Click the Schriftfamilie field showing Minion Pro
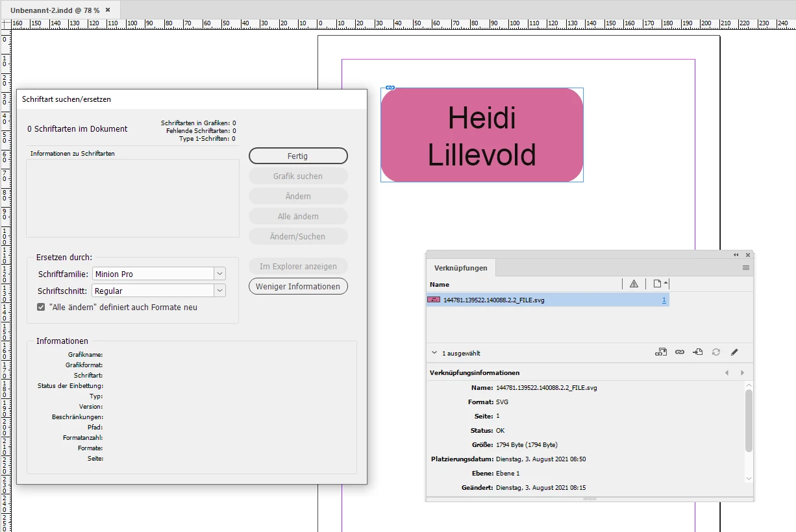The height and width of the screenshot is (532, 796). (154, 274)
